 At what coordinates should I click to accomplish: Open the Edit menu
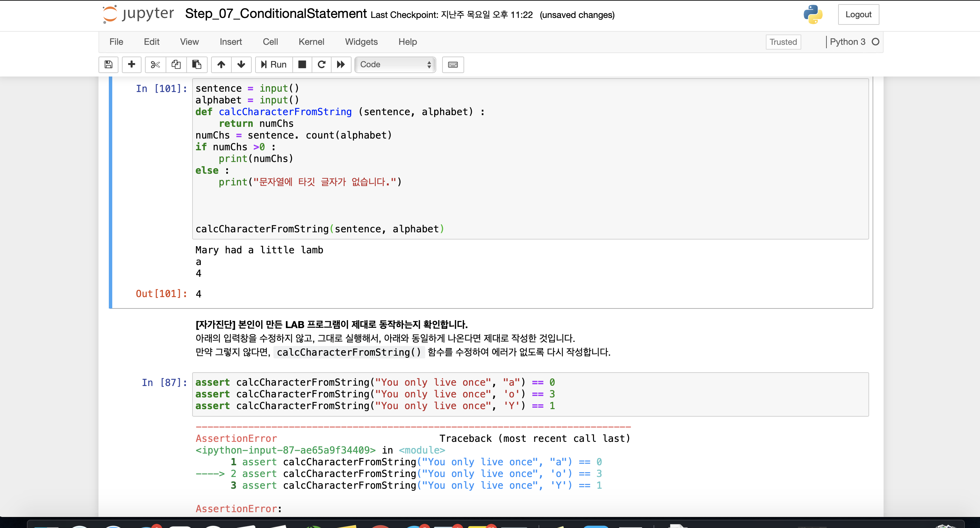click(152, 42)
